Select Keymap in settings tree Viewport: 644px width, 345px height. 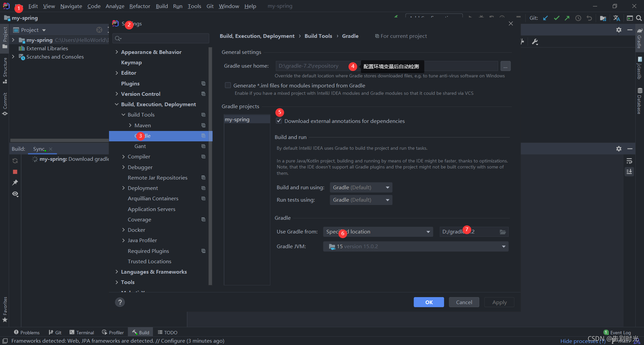[131, 62]
